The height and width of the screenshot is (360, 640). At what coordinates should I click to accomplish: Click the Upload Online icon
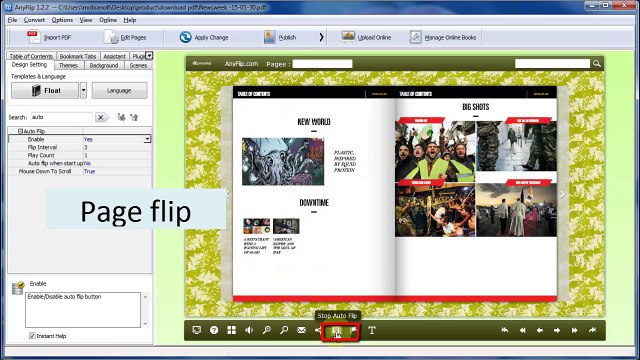point(348,37)
